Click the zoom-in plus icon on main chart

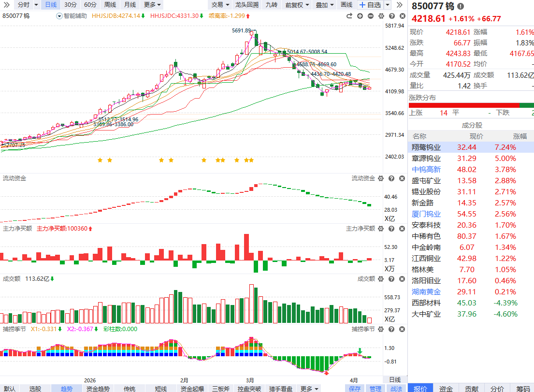tap(360, 16)
